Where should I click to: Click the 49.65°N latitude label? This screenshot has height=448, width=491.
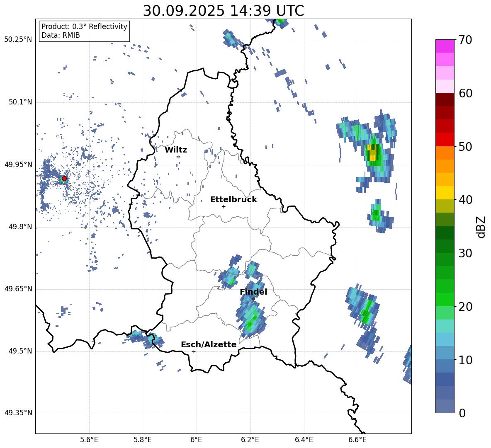(x=18, y=289)
